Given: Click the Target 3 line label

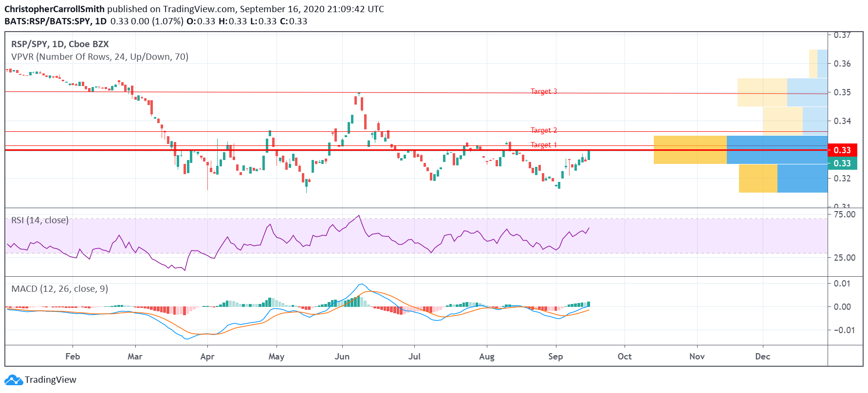Looking at the screenshot, I should tap(544, 91).
